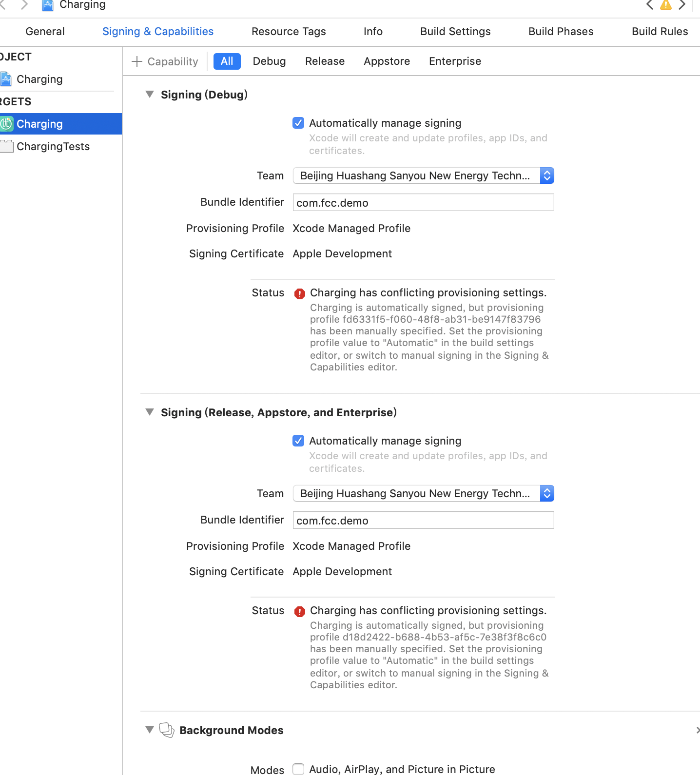Click the plus icon to add capability
This screenshot has height=775, width=700.
[x=137, y=61]
